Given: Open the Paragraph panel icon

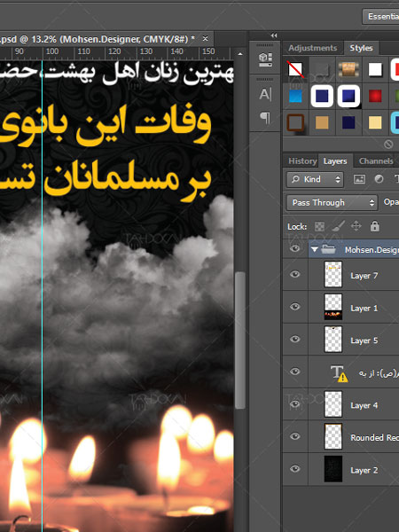Looking at the screenshot, I should coord(265,118).
